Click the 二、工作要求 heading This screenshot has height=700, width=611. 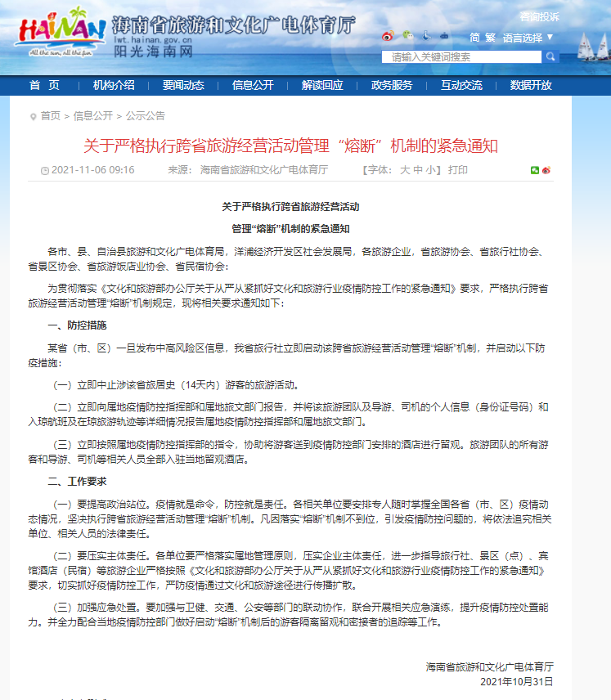77,482
